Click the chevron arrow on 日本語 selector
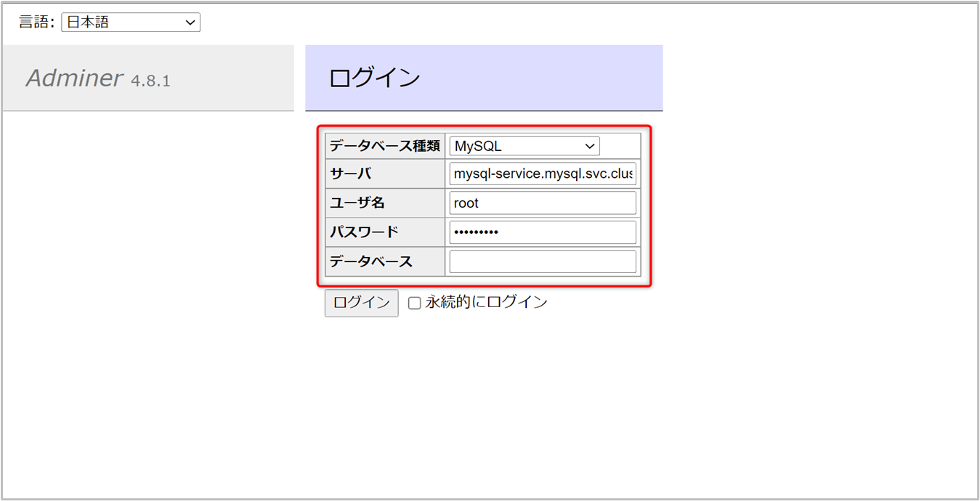 tap(190, 23)
